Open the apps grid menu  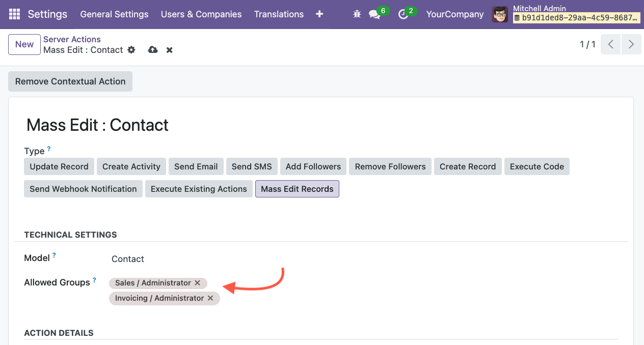point(14,14)
